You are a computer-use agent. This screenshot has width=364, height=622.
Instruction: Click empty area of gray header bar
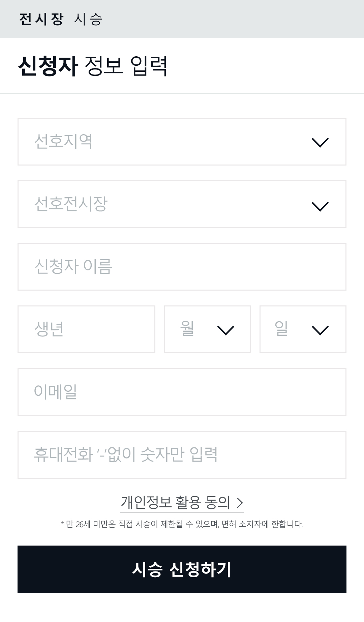[x=236, y=19]
